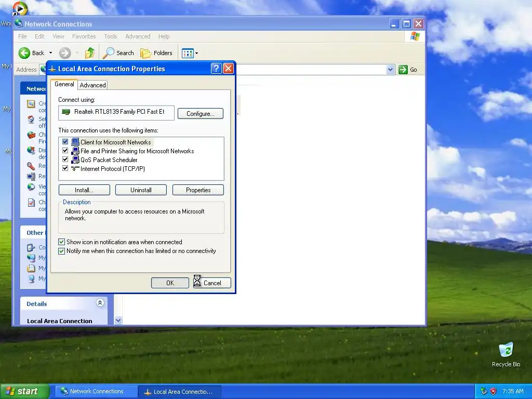Click the Windows flag logo in Network Connections

pyautogui.click(x=415, y=36)
